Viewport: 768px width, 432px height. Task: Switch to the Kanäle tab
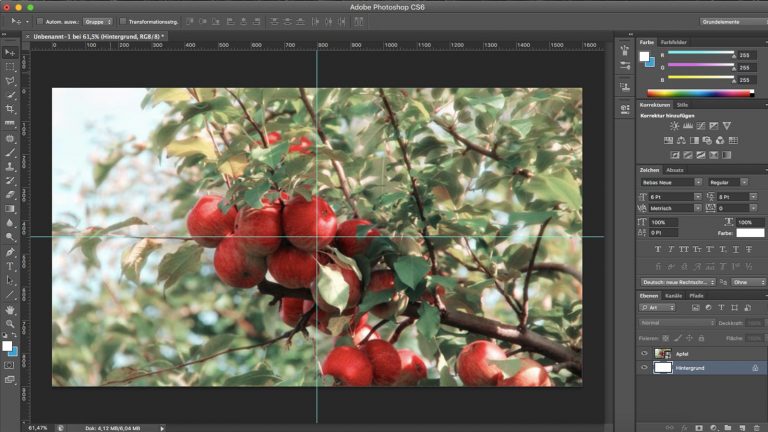(674, 296)
